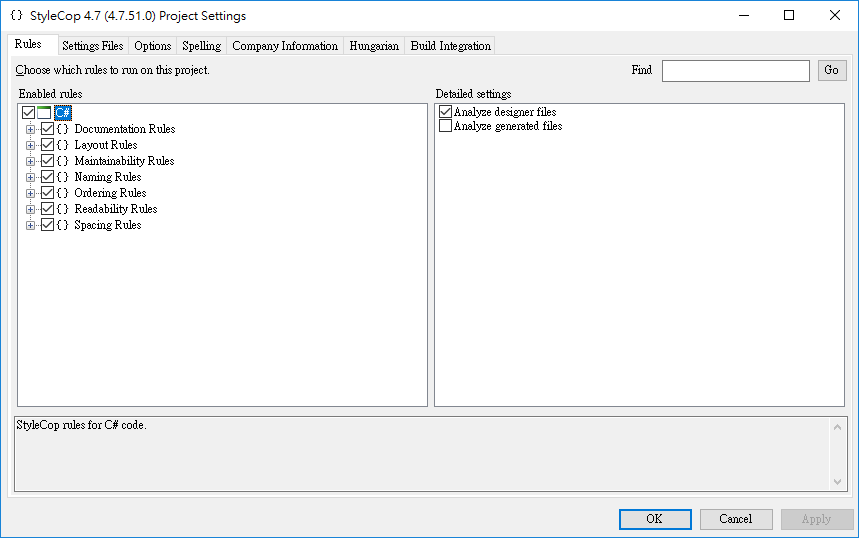Screen dimensions: 859x538
Task: Click the curly braces icon beside Naming Rules
Action: pos(62,177)
